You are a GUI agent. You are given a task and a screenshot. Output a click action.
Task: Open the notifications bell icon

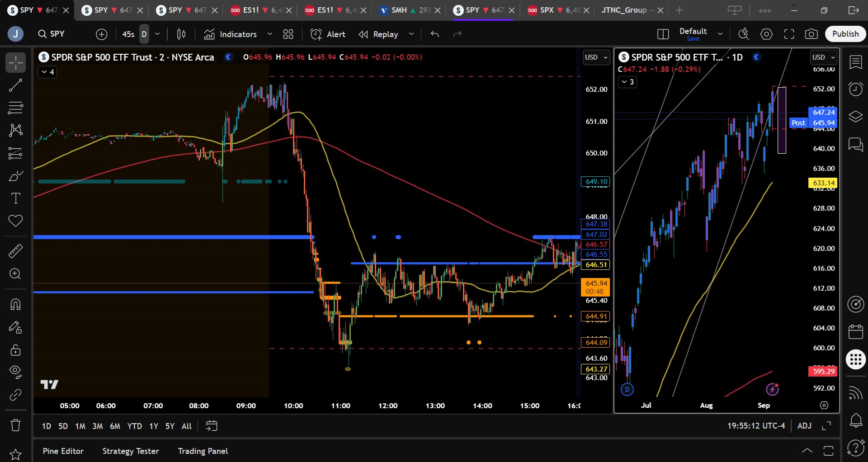pyautogui.click(x=856, y=420)
